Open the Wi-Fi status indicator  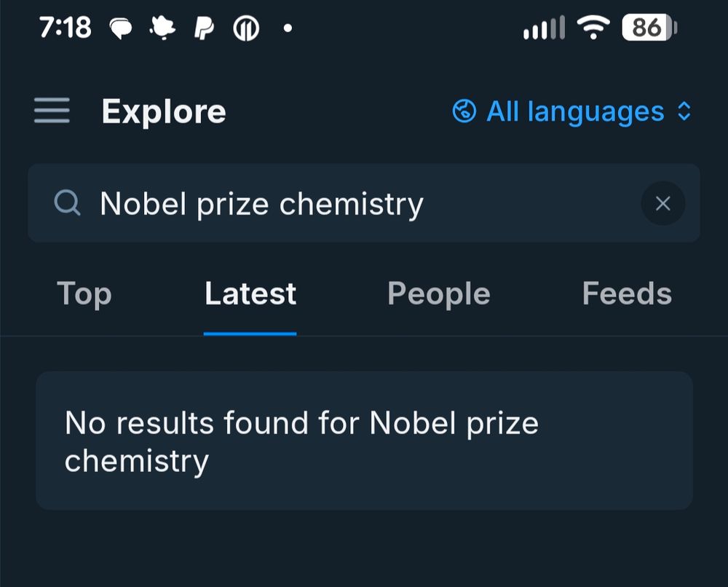pos(593,28)
